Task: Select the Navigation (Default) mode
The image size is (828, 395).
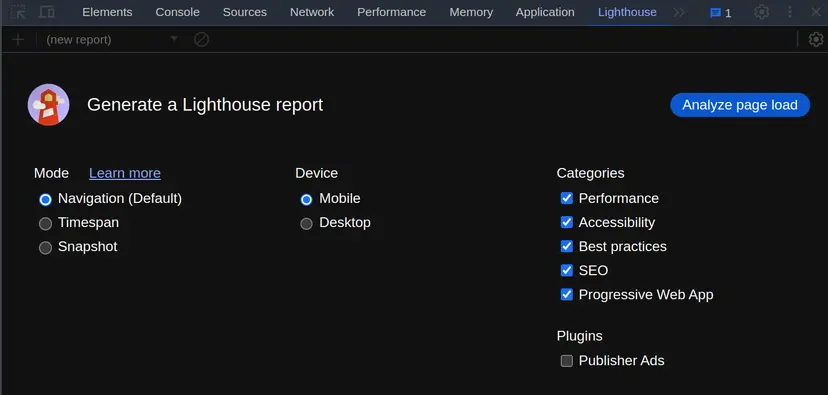Action: [x=45, y=200]
